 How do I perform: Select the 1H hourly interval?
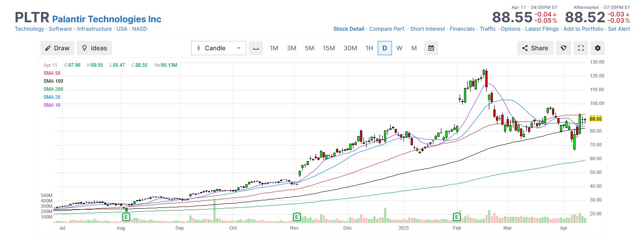point(369,48)
